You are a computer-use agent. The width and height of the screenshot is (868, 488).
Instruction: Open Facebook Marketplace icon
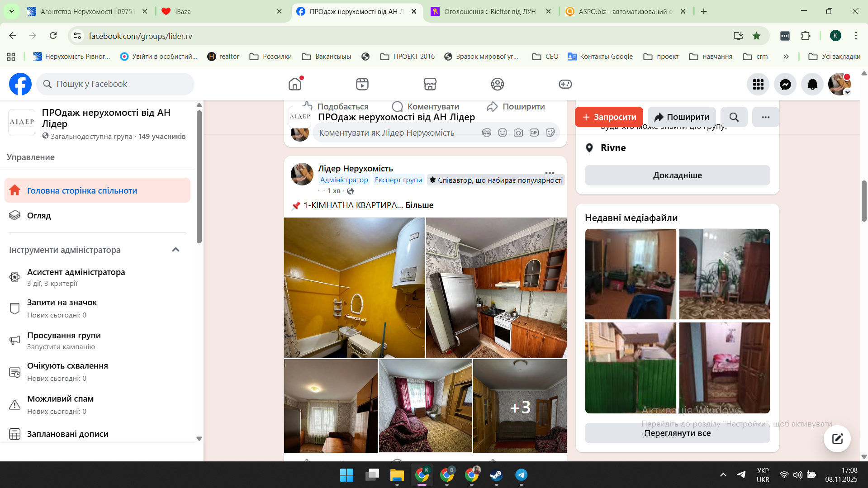point(430,84)
